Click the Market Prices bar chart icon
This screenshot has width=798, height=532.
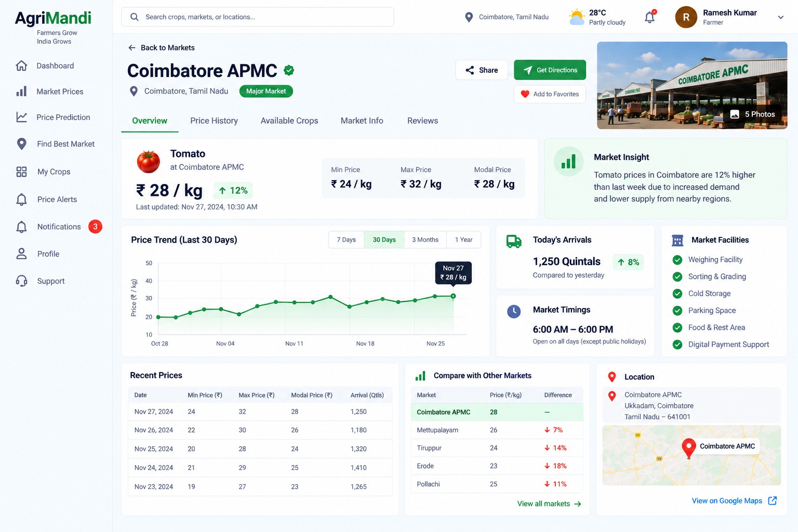click(x=21, y=91)
